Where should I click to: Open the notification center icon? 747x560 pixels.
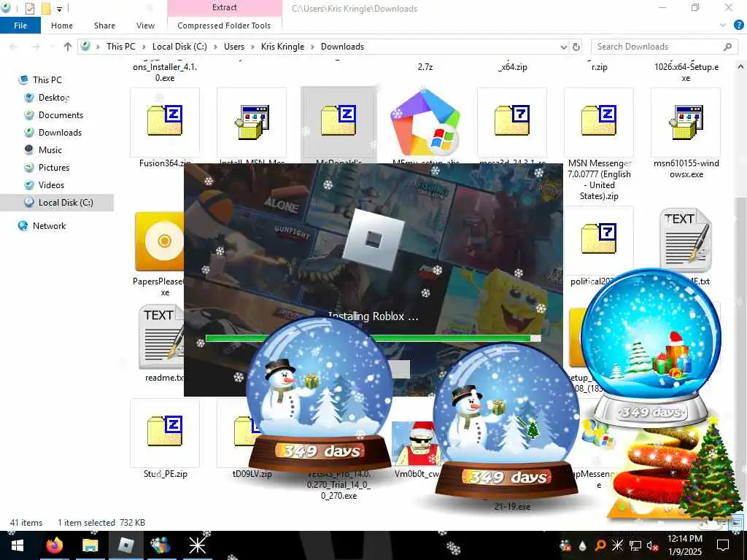(723, 545)
